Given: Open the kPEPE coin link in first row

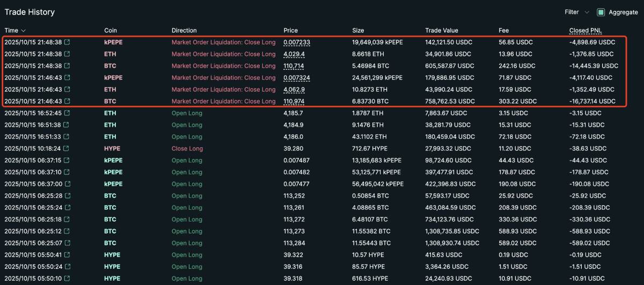Looking at the screenshot, I should [113, 42].
